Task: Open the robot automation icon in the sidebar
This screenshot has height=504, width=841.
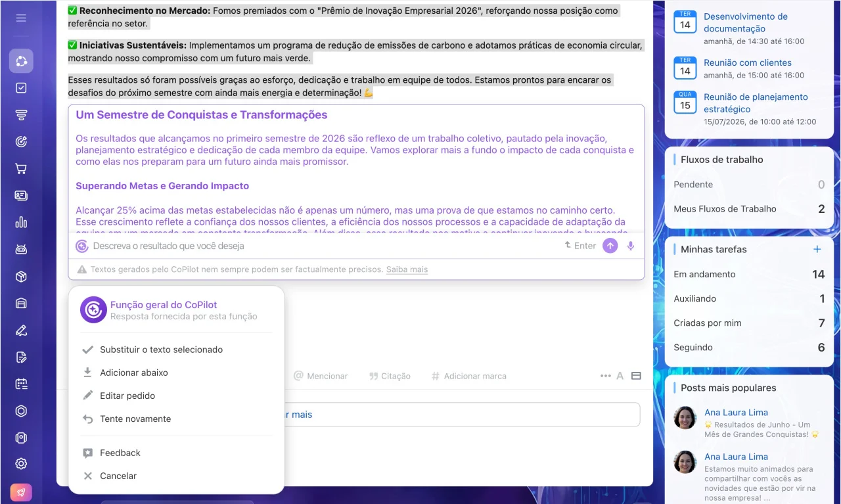Action: click(21, 250)
